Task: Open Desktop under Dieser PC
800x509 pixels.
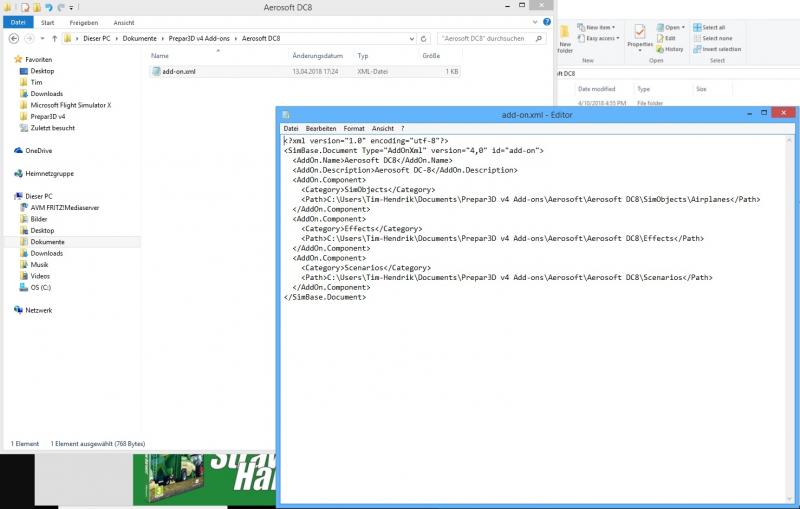Action: tap(42, 231)
